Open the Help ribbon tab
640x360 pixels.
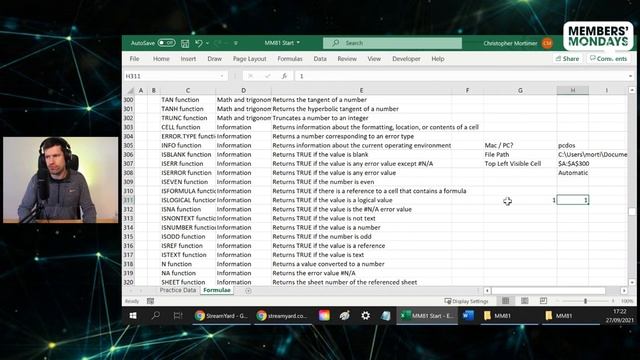point(438,59)
